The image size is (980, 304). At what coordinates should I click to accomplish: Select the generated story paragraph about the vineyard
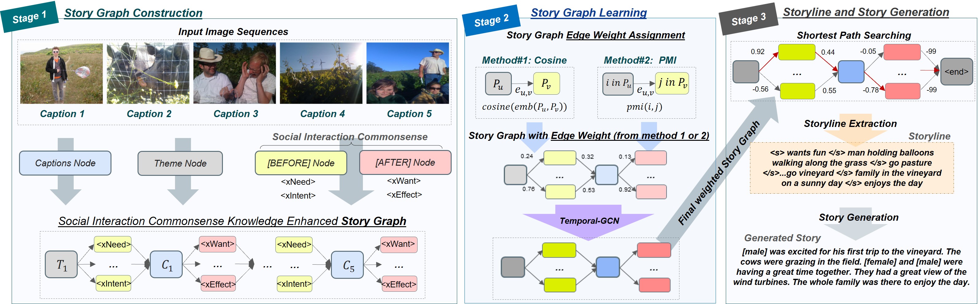pos(851,267)
